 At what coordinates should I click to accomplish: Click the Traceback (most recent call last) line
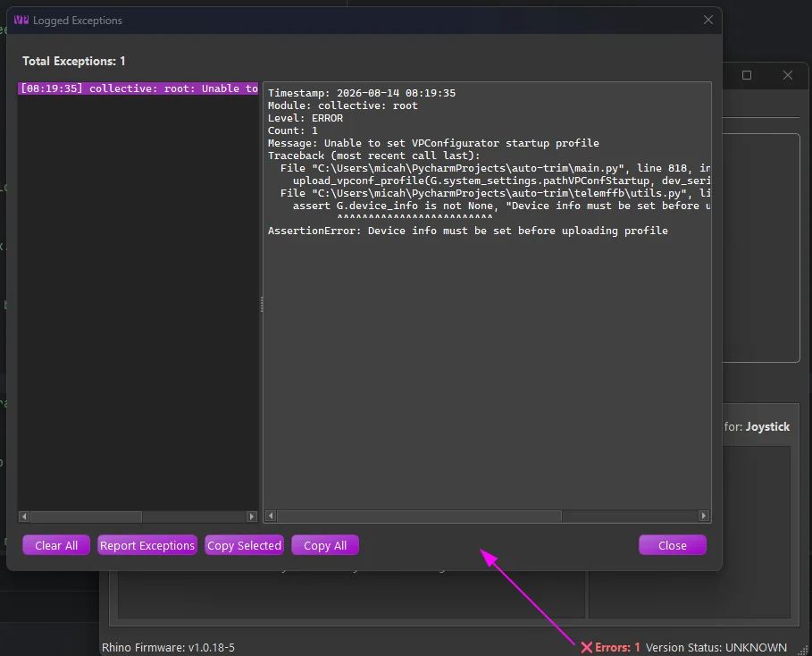tap(374, 156)
